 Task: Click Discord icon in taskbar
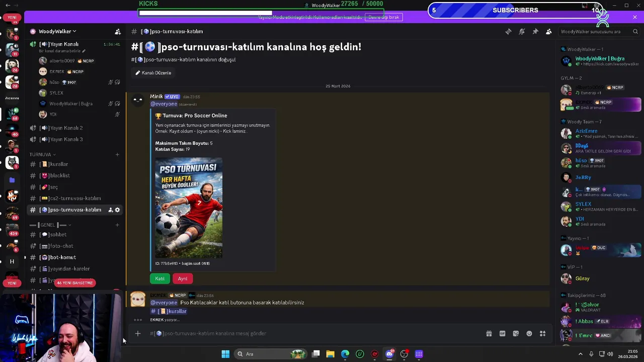coord(389,354)
